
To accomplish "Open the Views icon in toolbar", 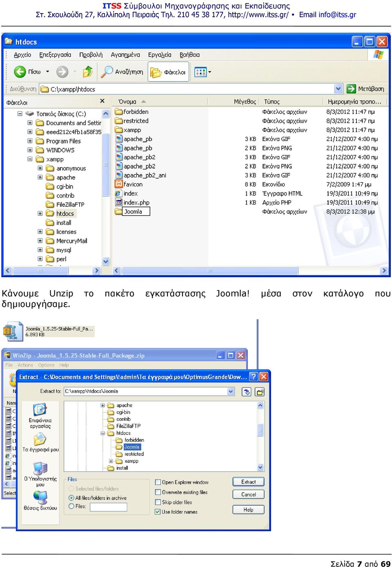I will click(200, 72).
